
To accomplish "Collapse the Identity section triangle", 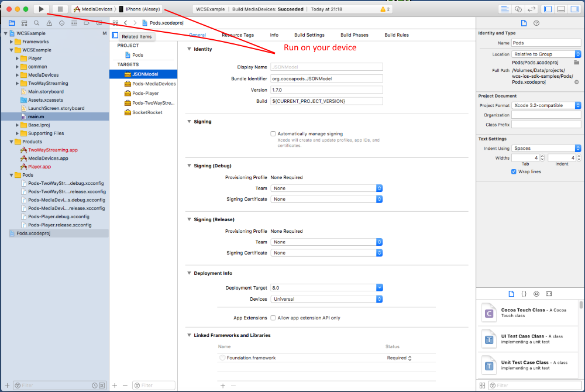I will pos(189,49).
